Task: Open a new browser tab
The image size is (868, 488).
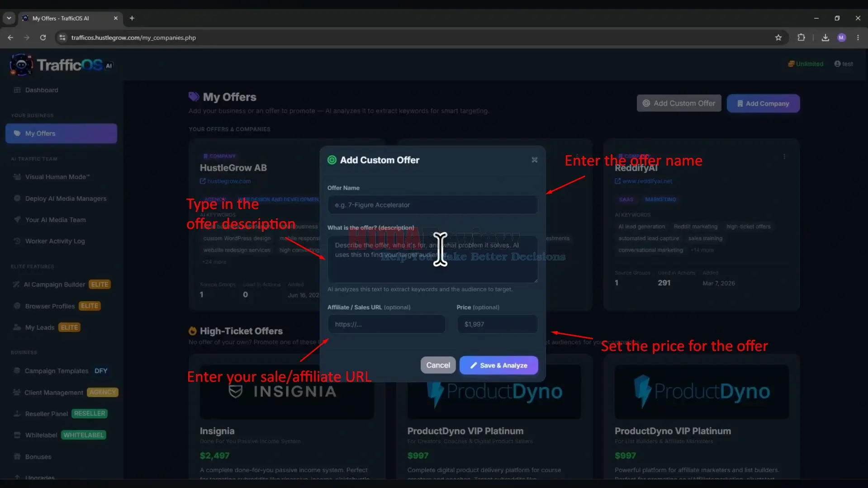Action: point(132,18)
